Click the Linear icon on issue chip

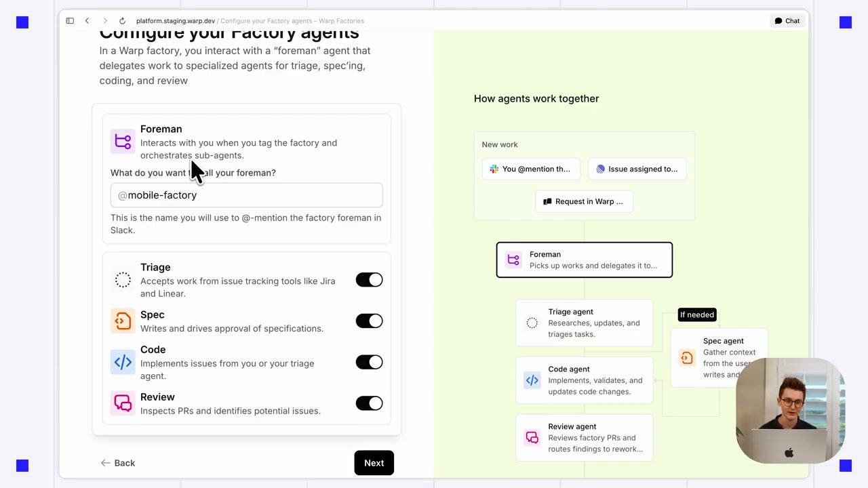click(x=600, y=169)
